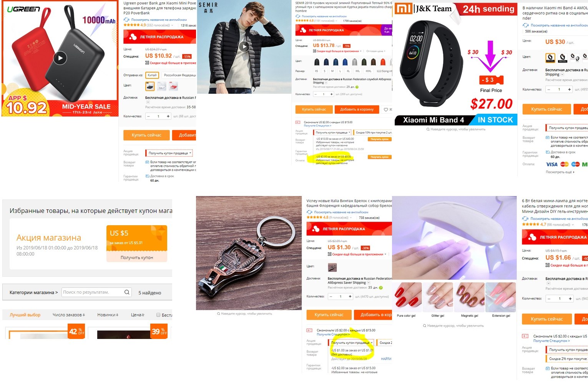Open Sizing info ruler icon for the jacket
This screenshot has width=588, height=392.
click(379, 71)
